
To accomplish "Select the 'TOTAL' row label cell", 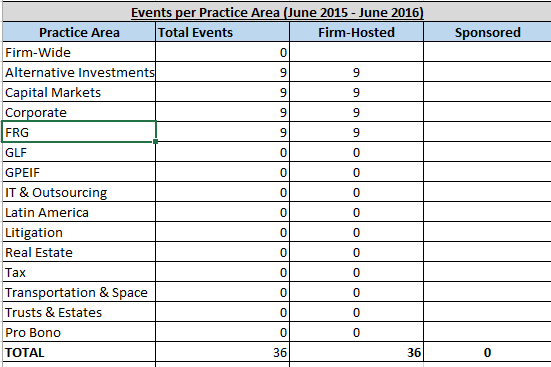I will 79,352.
